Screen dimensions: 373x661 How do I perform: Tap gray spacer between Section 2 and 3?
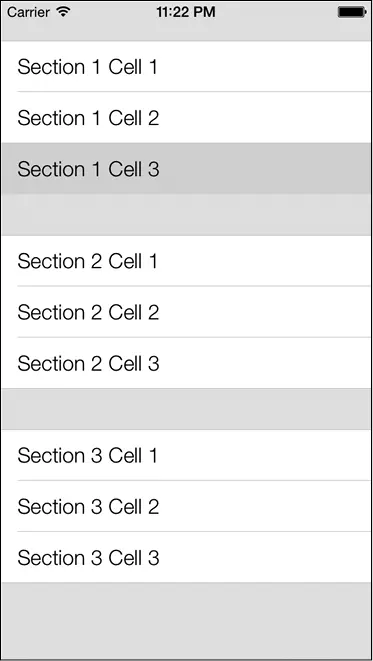tap(186, 409)
